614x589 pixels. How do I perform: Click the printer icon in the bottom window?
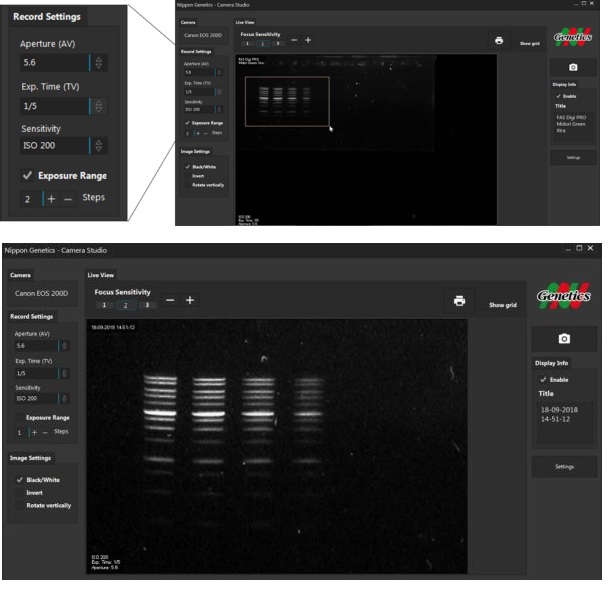pos(460,300)
